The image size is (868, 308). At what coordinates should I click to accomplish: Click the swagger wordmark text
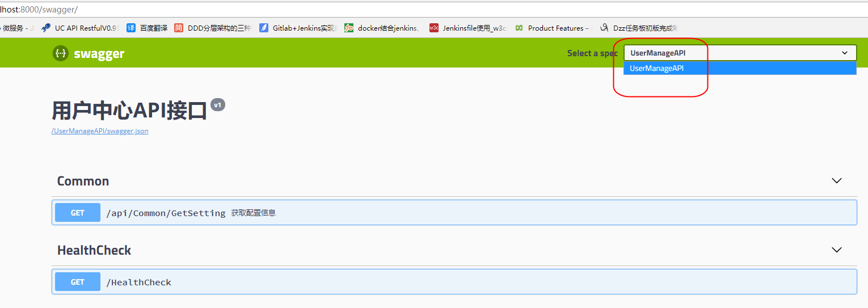(99, 54)
